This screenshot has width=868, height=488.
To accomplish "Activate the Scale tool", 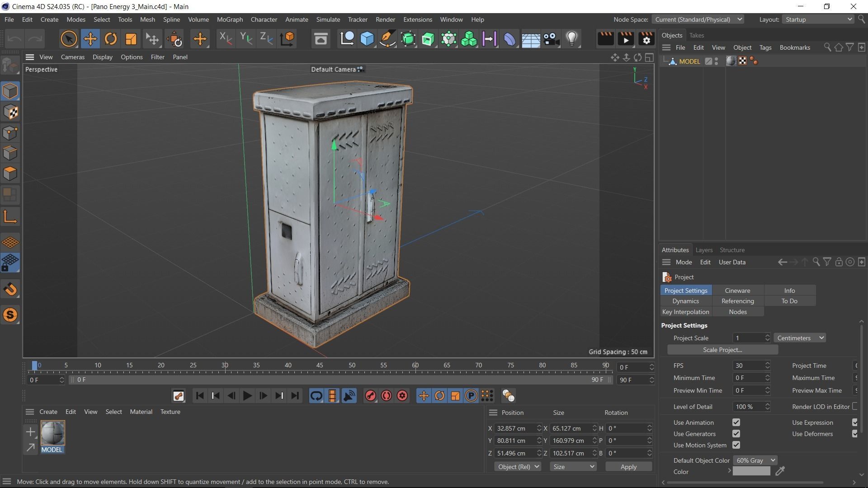I will (131, 39).
